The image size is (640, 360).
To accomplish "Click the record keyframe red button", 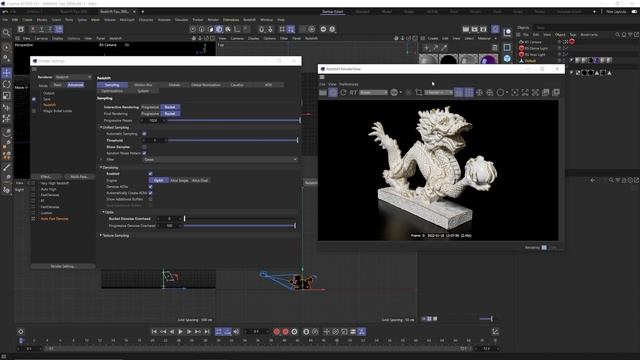I will 276,332.
